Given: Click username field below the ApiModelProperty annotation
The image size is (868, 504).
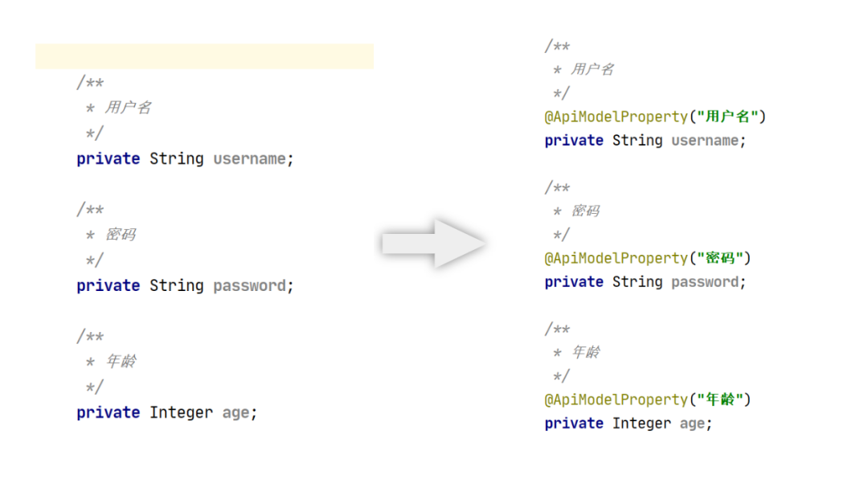Looking at the screenshot, I should [705, 141].
